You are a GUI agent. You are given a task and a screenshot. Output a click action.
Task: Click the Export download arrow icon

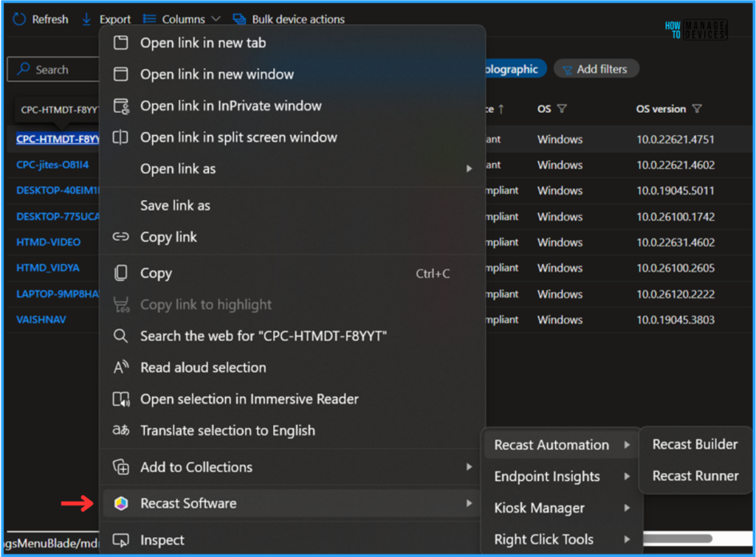pos(86,19)
